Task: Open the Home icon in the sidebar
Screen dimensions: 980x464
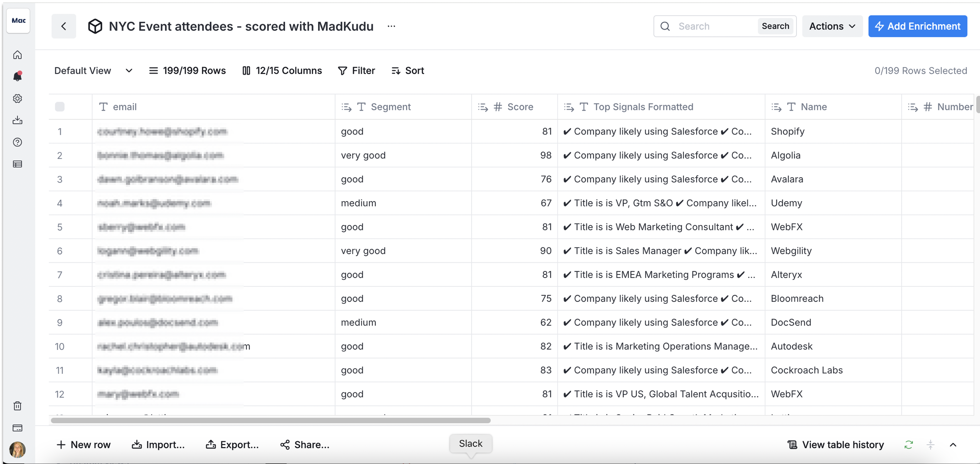Action: coord(18,55)
